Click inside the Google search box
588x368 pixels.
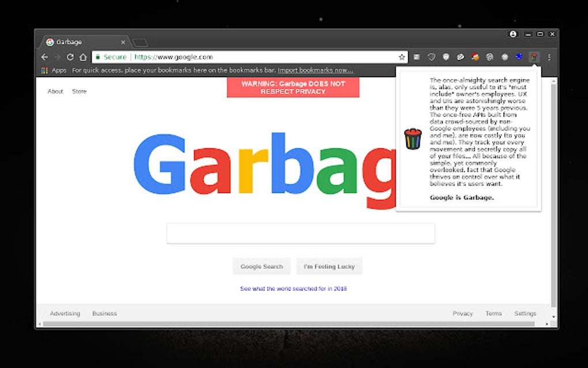[x=300, y=233]
